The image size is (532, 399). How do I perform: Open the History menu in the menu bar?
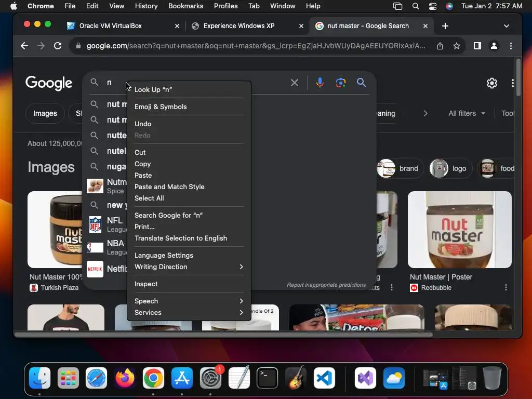(146, 6)
